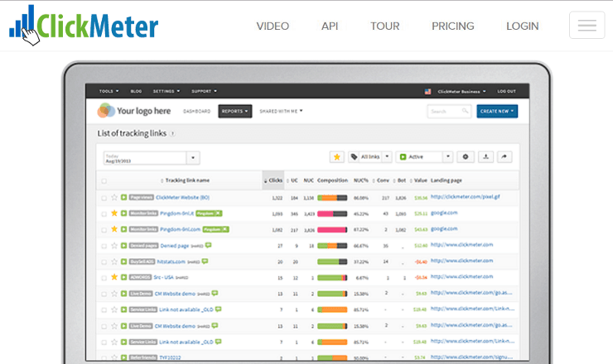The width and height of the screenshot is (613, 364).
Task: Unstar the Pingdom-dnl.it tracking link
Action: [x=114, y=213]
